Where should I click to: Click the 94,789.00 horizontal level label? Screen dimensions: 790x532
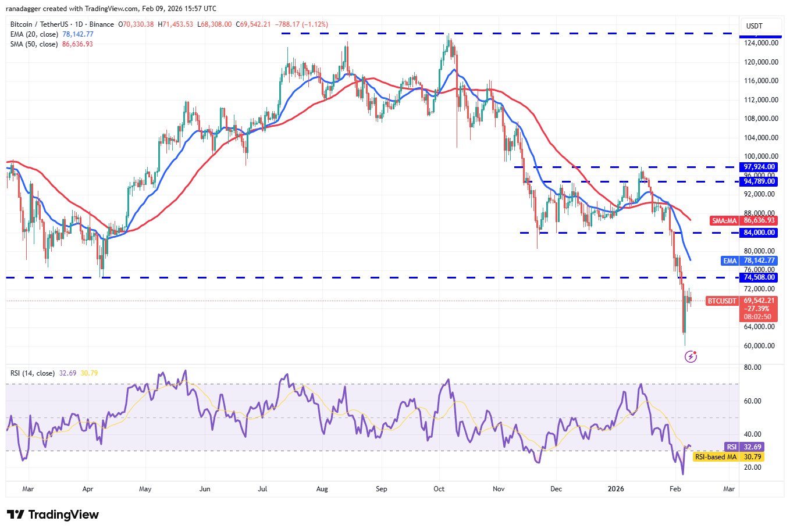click(759, 181)
